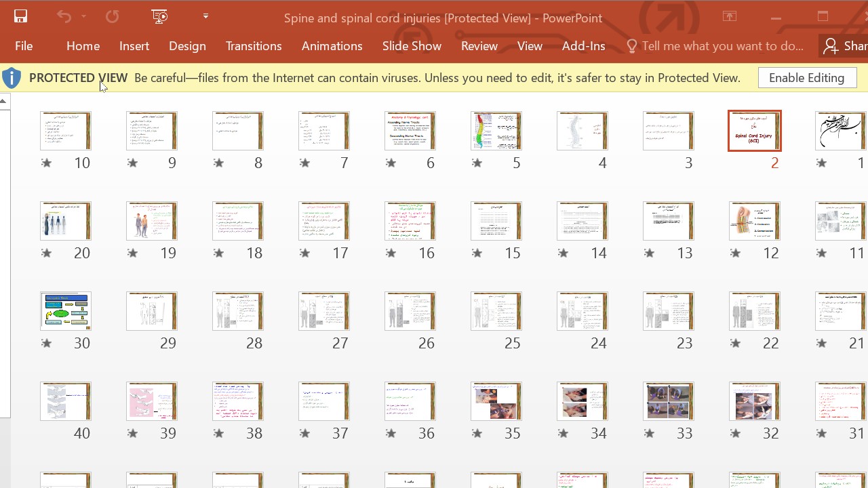The width and height of the screenshot is (868, 488).
Task: Click animation star icon under slide 7
Action: [x=304, y=163]
